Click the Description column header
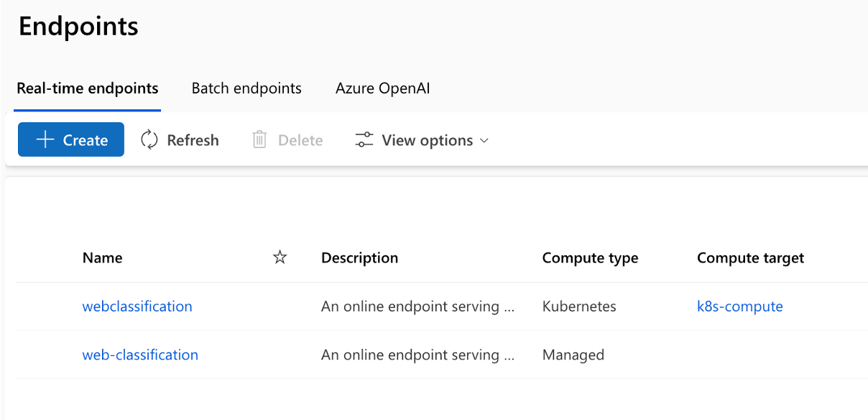Screen dimensions: 868x420 [359, 257]
